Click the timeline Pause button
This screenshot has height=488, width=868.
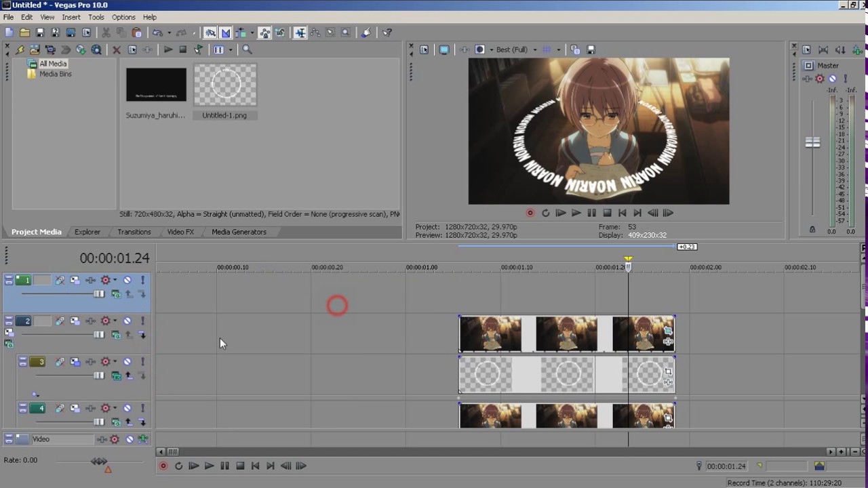[x=224, y=466]
